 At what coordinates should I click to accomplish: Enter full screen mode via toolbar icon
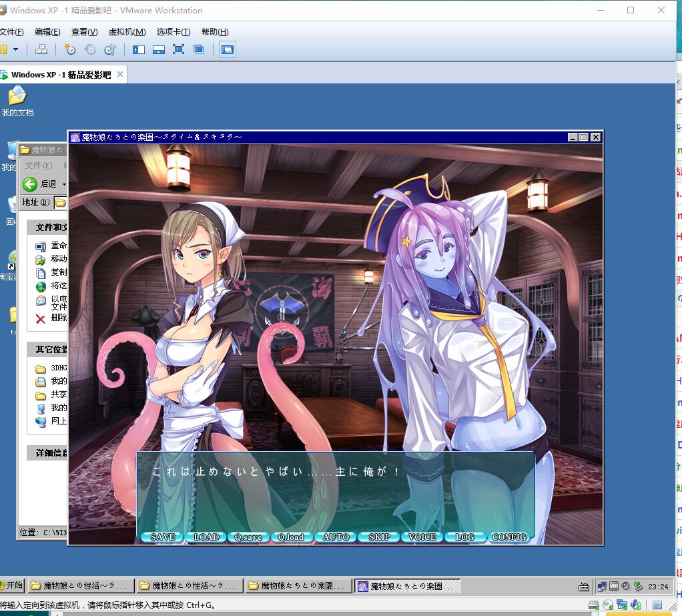pyautogui.click(x=178, y=49)
